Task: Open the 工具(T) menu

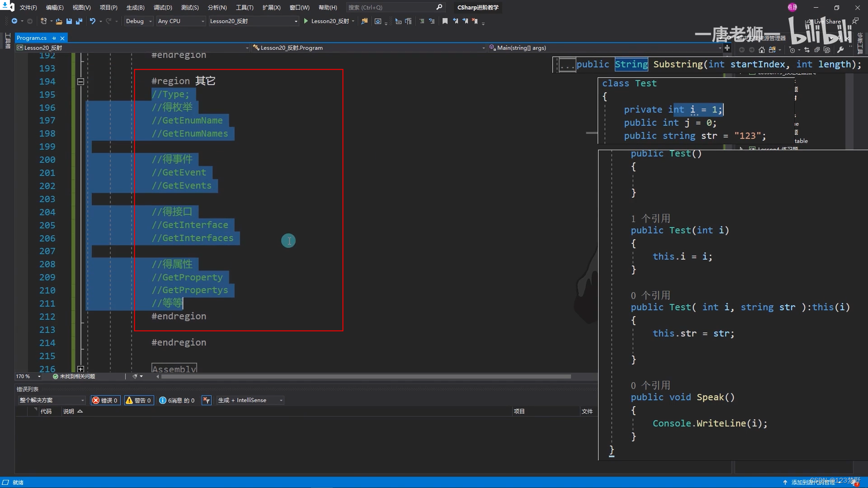Action: click(245, 7)
